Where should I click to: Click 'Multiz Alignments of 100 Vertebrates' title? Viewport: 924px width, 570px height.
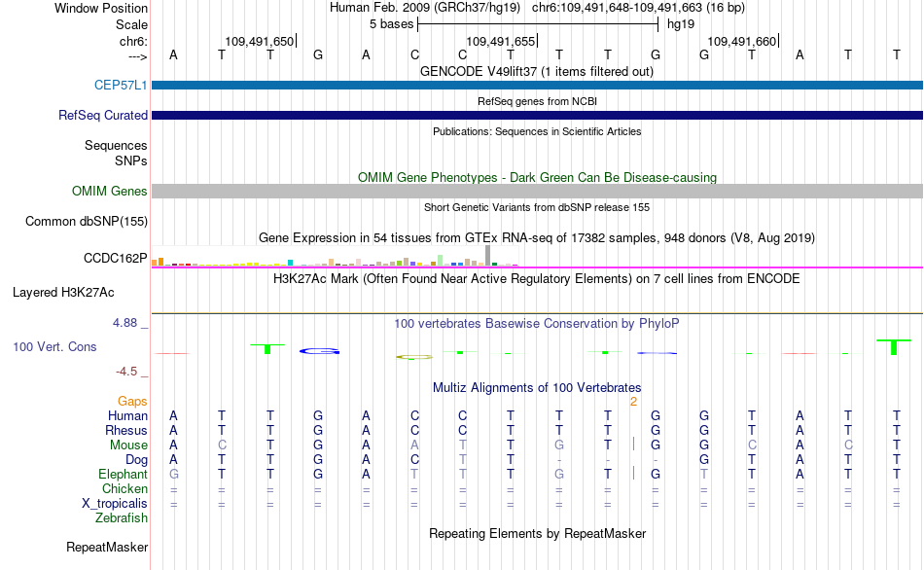(x=537, y=387)
